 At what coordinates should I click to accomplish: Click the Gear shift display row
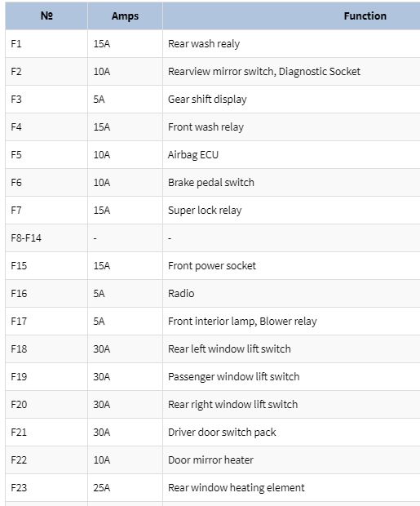click(x=213, y=99)
